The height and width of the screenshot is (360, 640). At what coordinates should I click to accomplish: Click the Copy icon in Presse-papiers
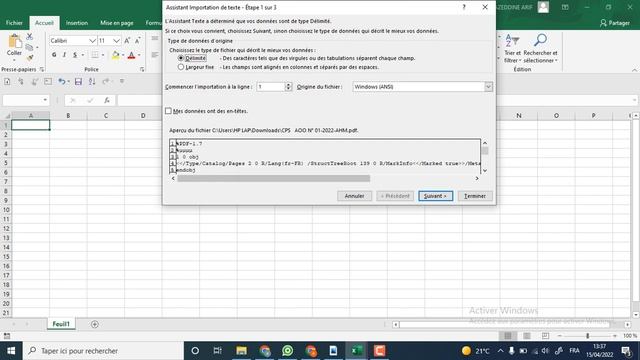(29, 47)
